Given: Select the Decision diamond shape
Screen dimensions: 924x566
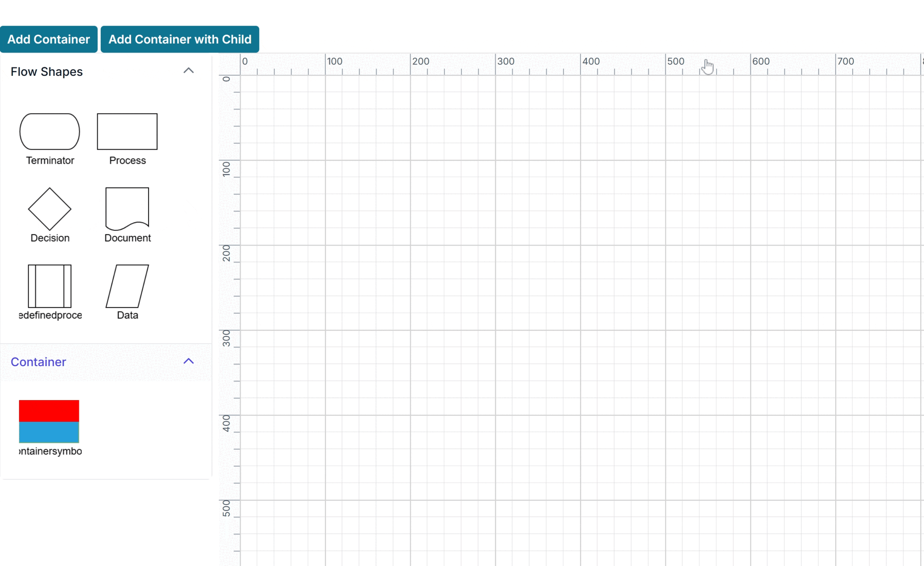Looking at the screenshot, I should coord(49,209).
